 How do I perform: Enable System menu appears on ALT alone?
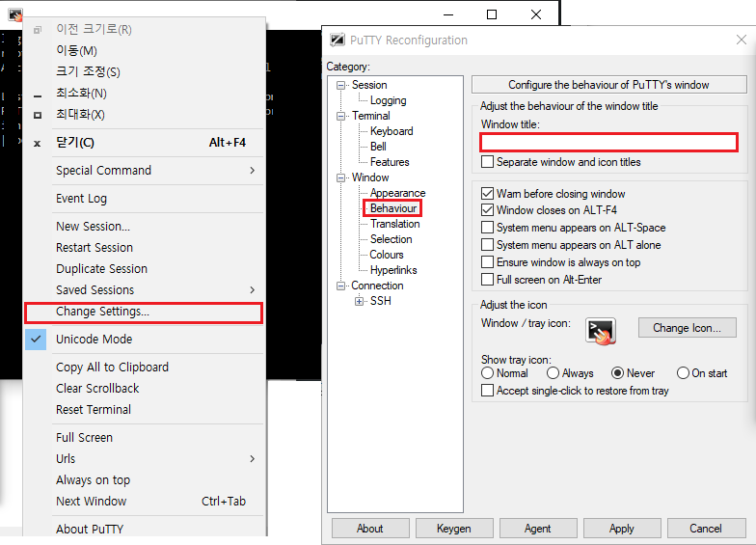coord(488,245)
